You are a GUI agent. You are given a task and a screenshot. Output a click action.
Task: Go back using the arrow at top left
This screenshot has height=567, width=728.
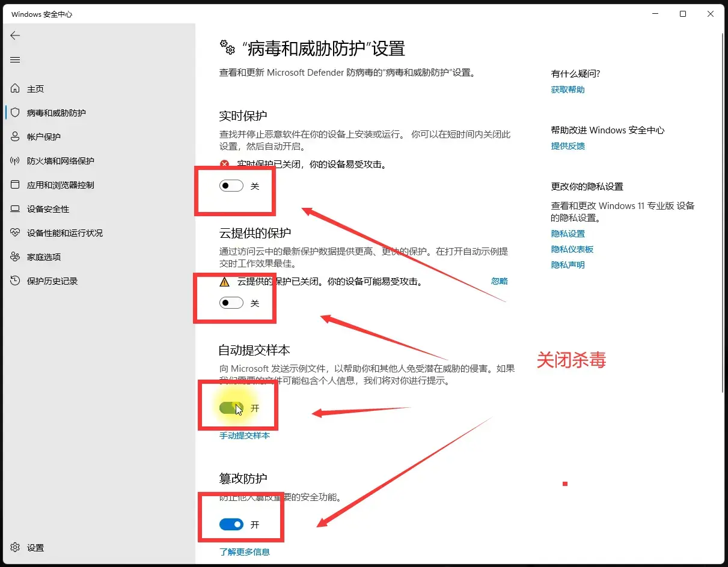click(x=15, y=35)
